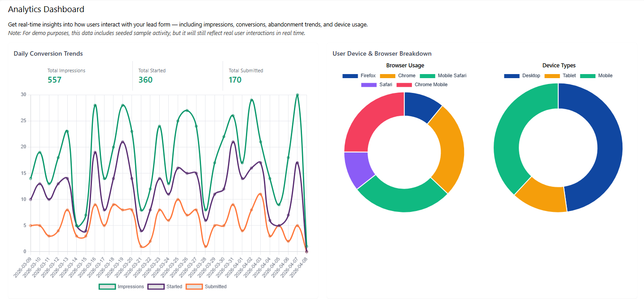Viewport: 644px width, 299px height.
Task: Switch to the Total Impressions stat card
Action: (x=66, y=75)
